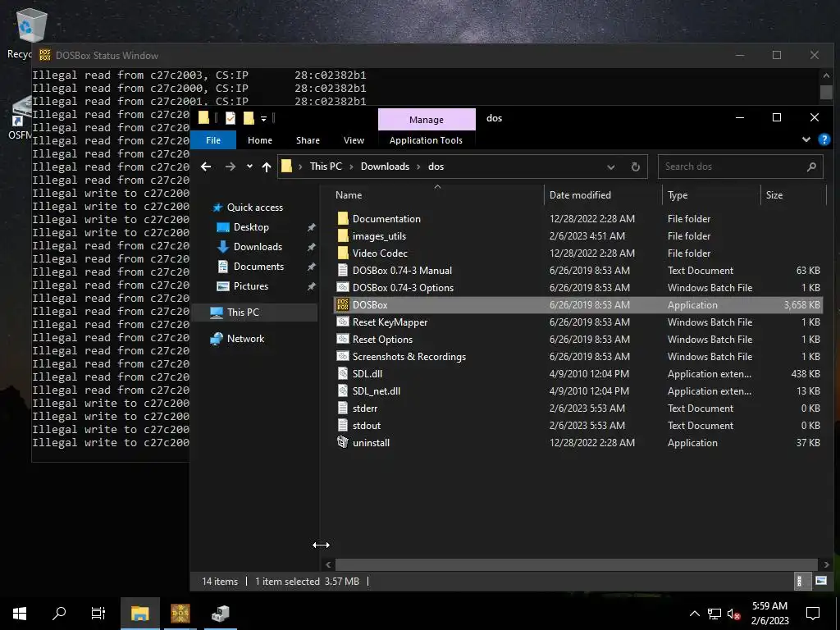This screenshot has width=840, height=630.
Task: Click the DOSBox 0.74-3 Manual file icon
Action: click(x=343, y=271)
